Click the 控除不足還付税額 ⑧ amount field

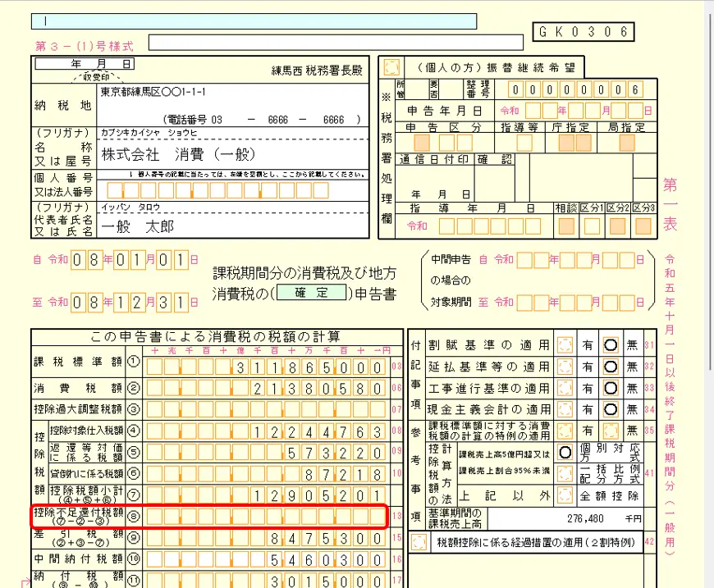[x=267, y=517]
